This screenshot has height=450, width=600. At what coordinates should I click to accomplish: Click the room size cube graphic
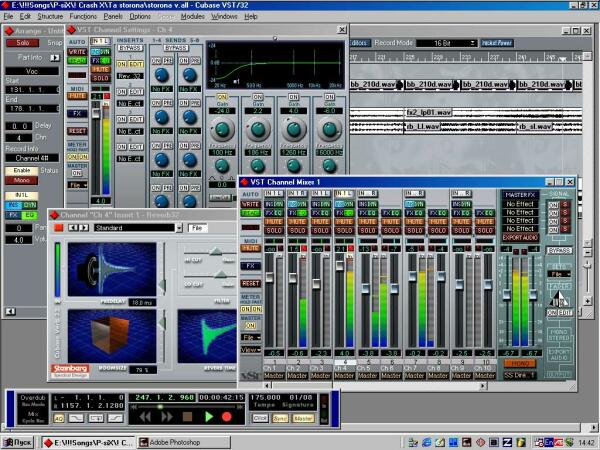[x=112, y=336]
